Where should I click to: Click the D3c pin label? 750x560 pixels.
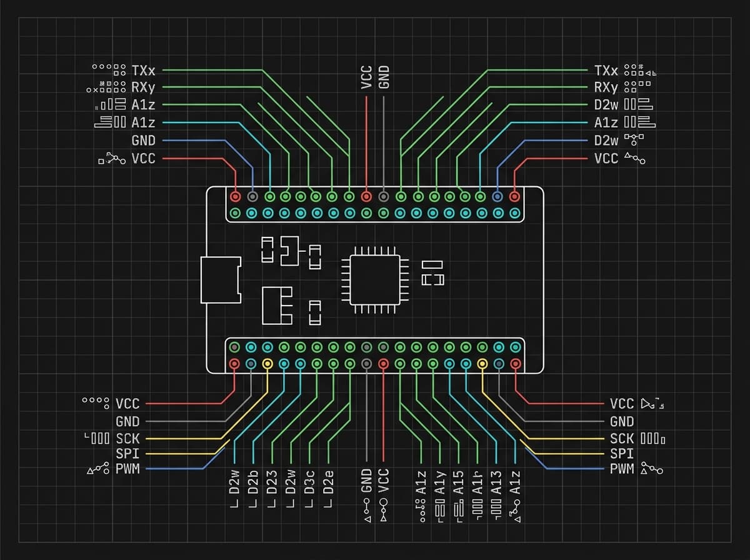click(310, 482)
